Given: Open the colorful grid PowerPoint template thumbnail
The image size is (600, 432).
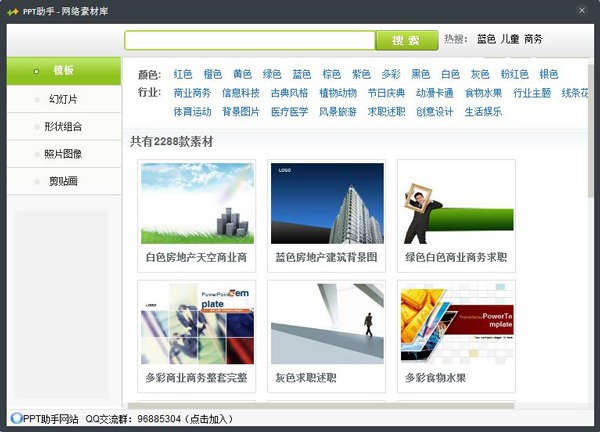Looking at the screenshot, I should click(197, 324).
